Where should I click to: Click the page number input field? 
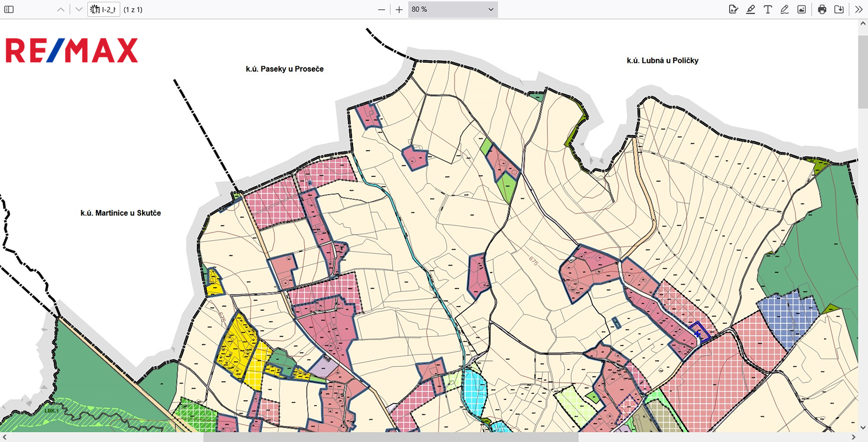(104, 9)
